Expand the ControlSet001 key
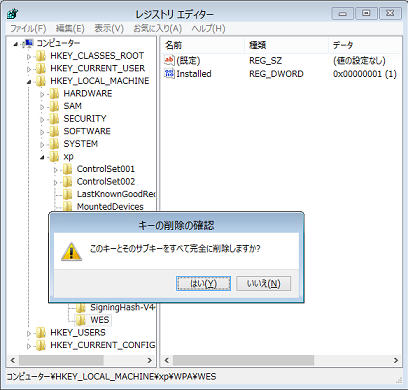 pyautogui.click(x=56, y=170)
